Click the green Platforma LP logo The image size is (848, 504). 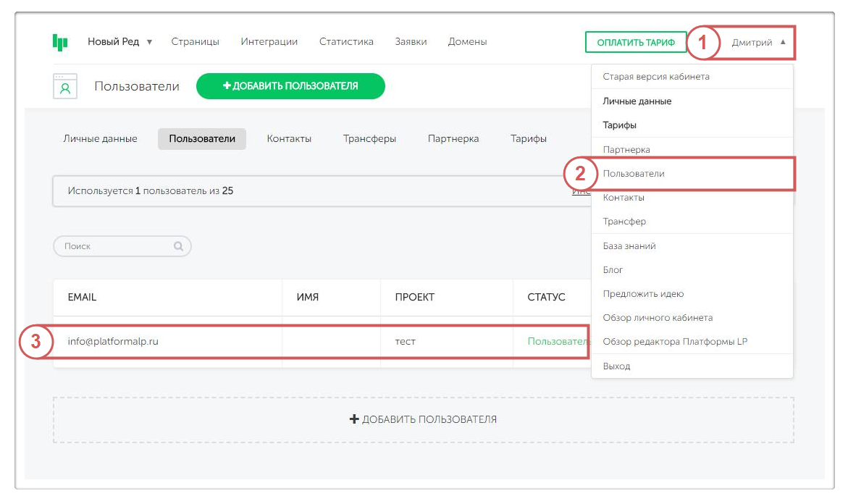60,42
